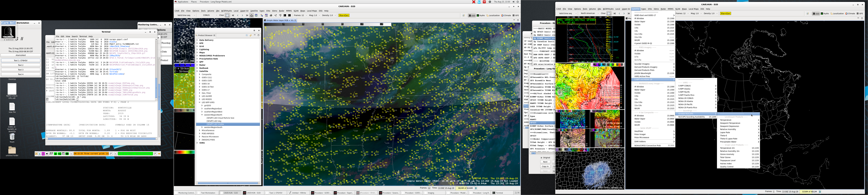This screenshot has width=868, height=195.
Task: Step forward one frame in middle CAVE toolbar
Action: click(x=242, y=15)
